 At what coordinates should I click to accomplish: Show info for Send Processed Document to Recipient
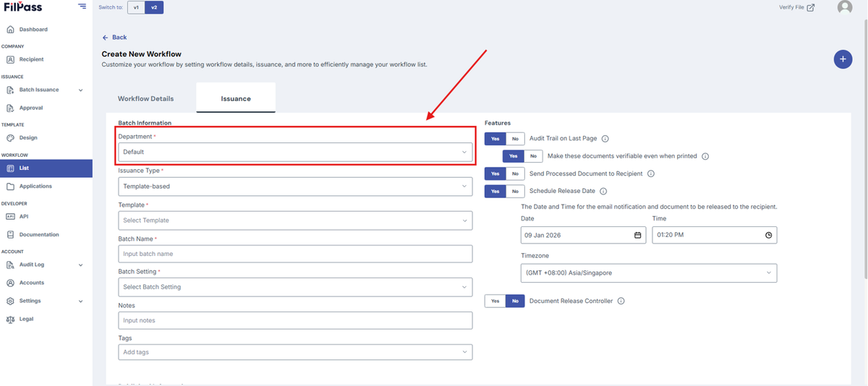coord(651,173)
